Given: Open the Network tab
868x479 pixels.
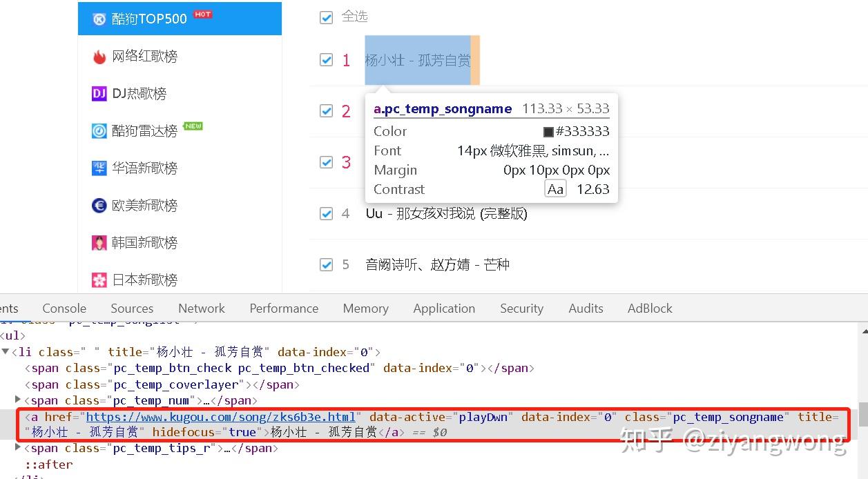Looking at the screenshot, I should (202, 309).
